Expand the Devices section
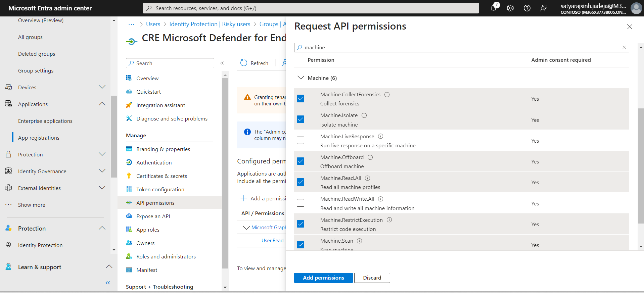The width and height of the screenshot is (644, 293). [x=102, y=87]
